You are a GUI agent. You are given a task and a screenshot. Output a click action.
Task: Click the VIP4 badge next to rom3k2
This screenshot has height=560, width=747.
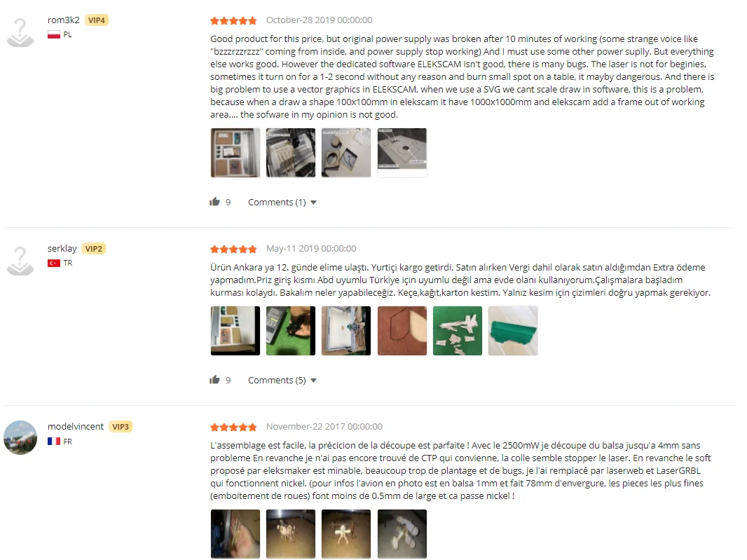tap(97, 20)
